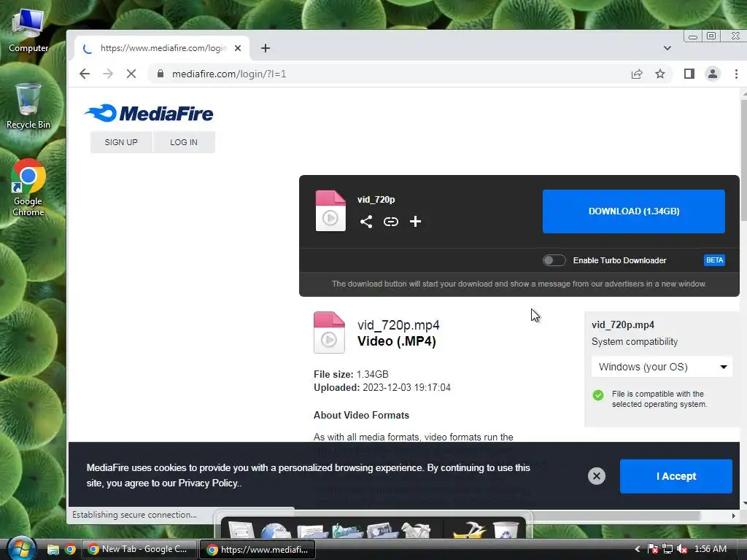Click the browser forward arrow
The image size is (747, 560).
coord(108,74)
